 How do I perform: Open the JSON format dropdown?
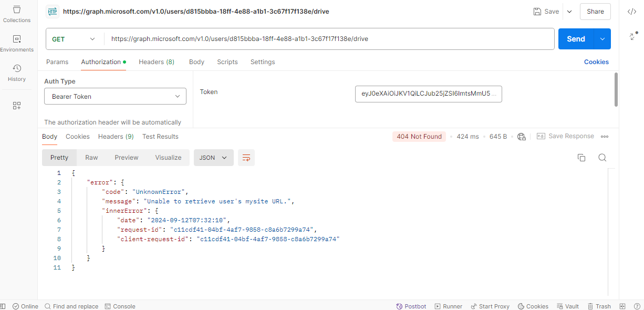tap(214, 158)
